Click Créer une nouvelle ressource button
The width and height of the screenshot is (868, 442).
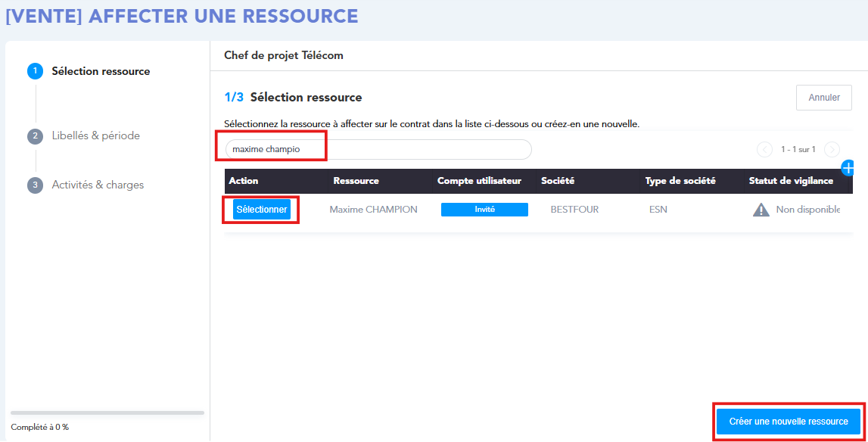click(x=788, y=421)
